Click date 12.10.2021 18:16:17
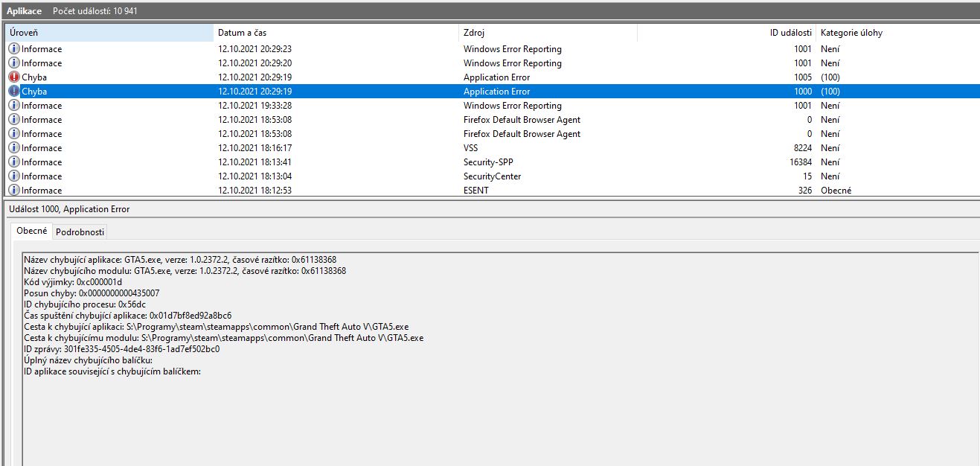The image size is (980, 466). coord(254,148)
